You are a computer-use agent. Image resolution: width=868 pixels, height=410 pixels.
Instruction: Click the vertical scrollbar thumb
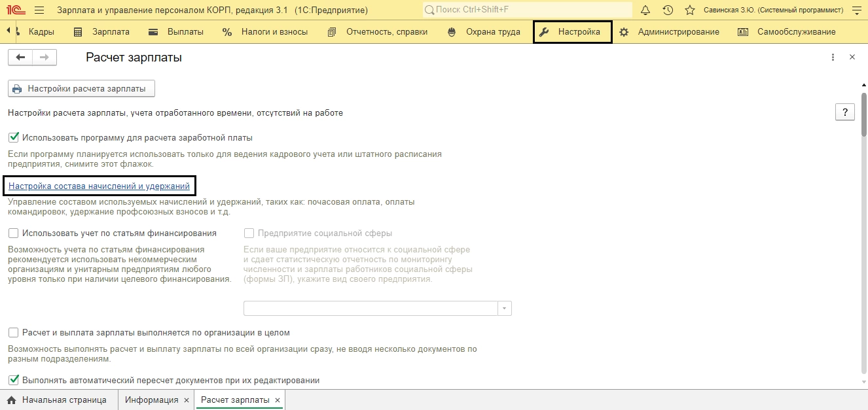(863, 114)
